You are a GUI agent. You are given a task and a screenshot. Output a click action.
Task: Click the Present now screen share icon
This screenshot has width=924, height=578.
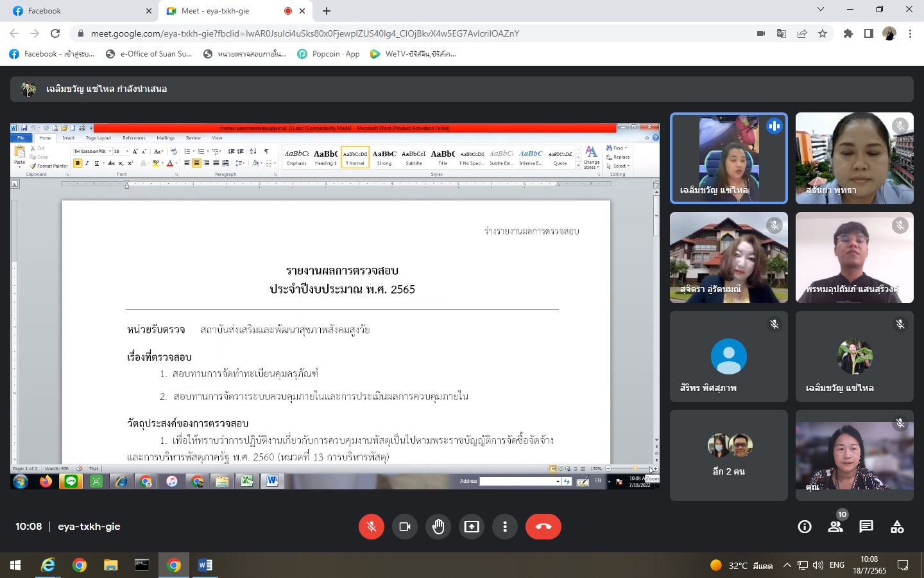click(x=472, y=527)
